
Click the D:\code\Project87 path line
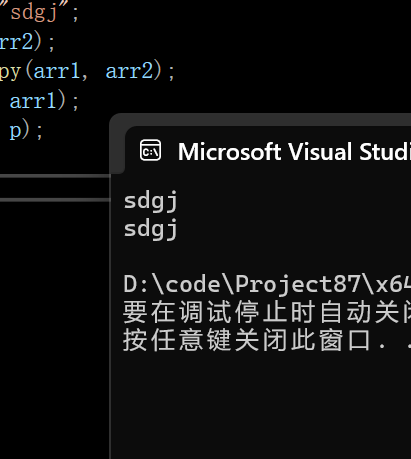point(267,284)
